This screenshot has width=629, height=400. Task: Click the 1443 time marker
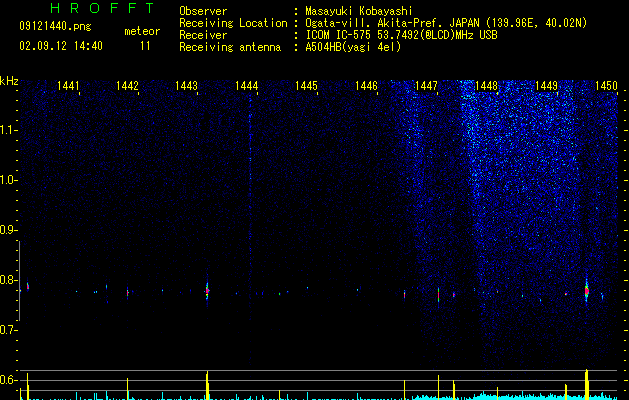point(187,86)
